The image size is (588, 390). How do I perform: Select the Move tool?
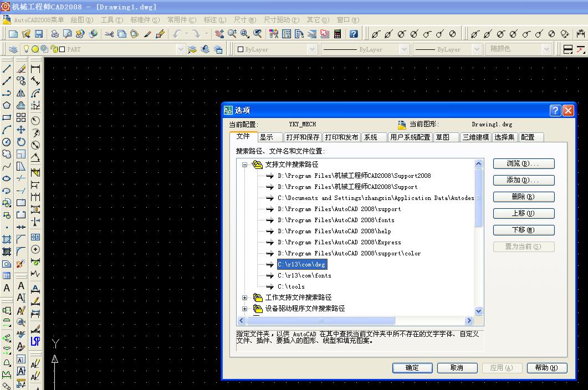tap(21, 130)
